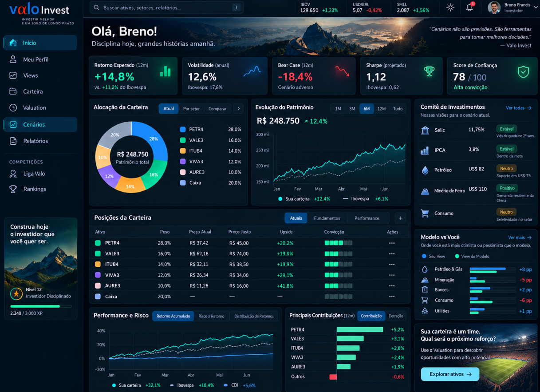Click the search magnifier icon
Viewport: 540px width, 392px height.
click(97, 8)
